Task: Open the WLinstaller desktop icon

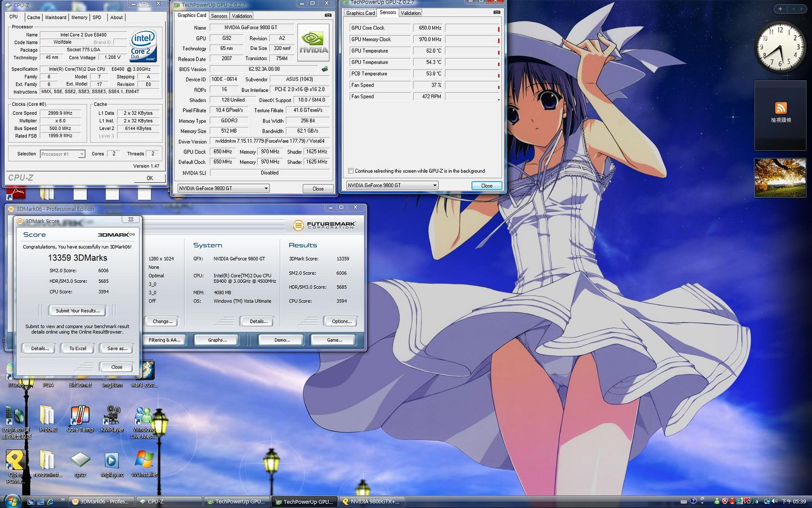Action: pos(144,464)
